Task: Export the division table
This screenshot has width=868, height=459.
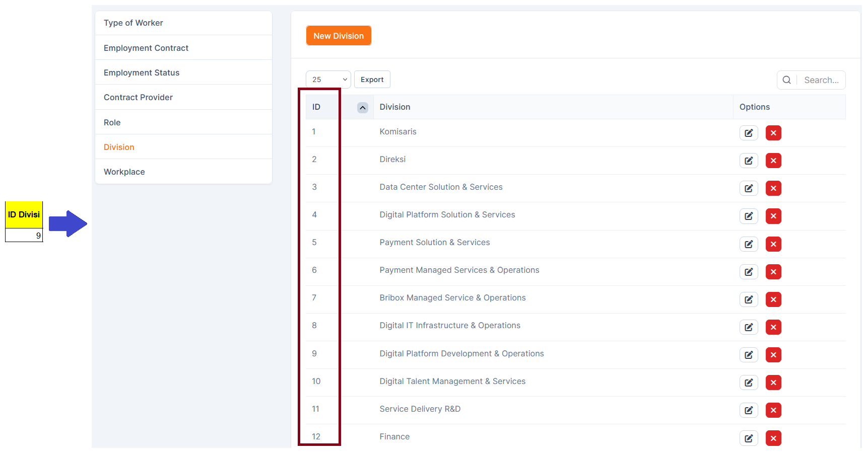Action: tap(372, 80)
